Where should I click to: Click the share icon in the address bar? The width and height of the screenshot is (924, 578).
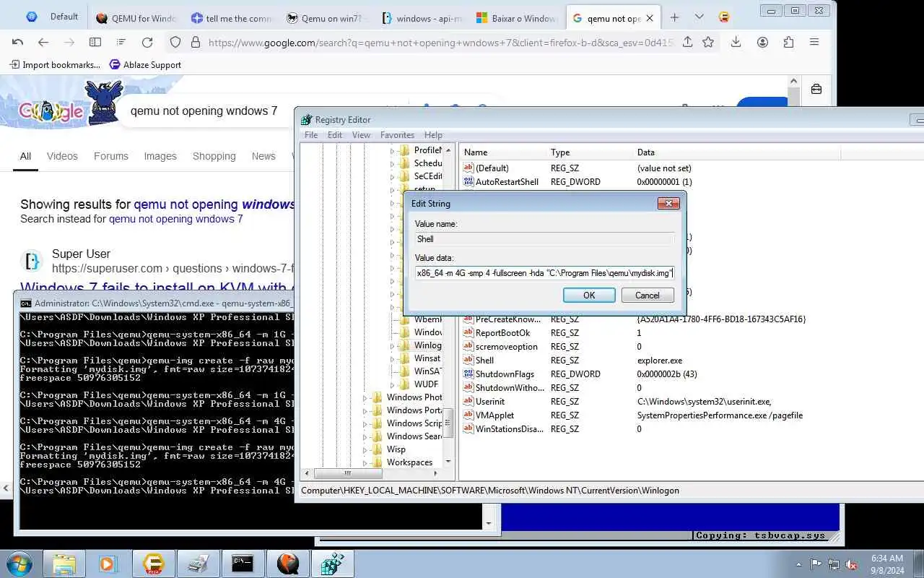coord(687,43)
